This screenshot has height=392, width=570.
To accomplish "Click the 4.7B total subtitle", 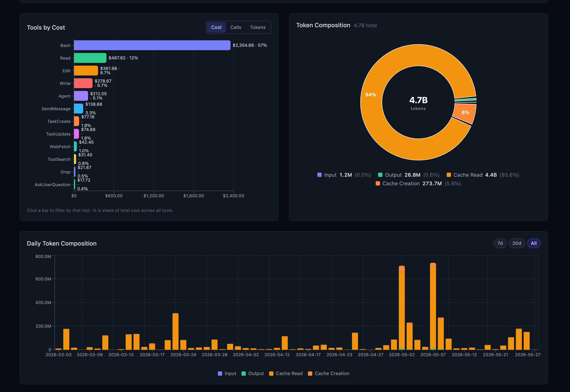I will click(365, 26).
